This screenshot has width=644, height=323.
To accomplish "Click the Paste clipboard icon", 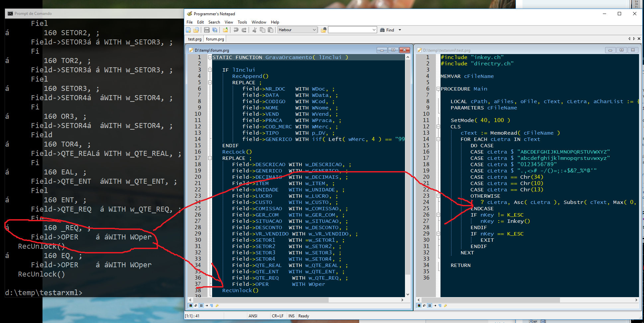I will point(271,30).
